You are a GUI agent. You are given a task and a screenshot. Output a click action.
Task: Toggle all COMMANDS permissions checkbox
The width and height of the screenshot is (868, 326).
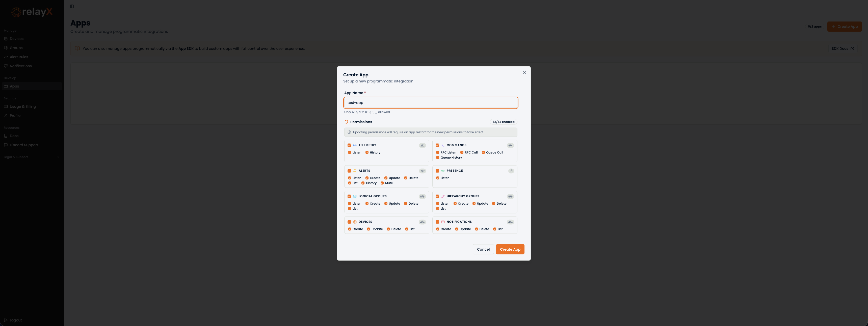pyautogui.click(x=437, y=145)
